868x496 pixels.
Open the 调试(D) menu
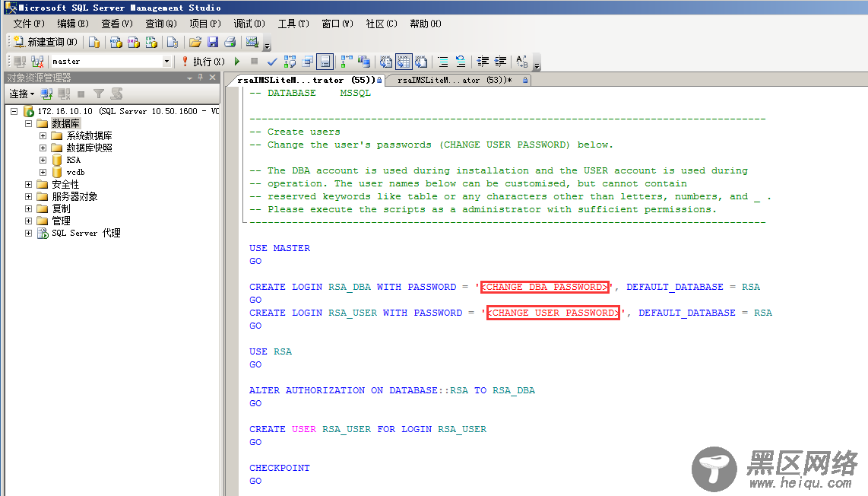click(x=249, y=24)
